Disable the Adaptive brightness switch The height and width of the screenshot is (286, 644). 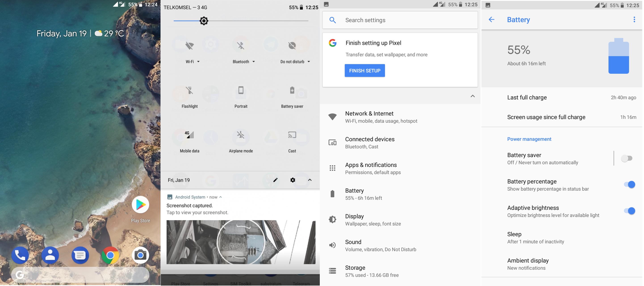[629, 211]
